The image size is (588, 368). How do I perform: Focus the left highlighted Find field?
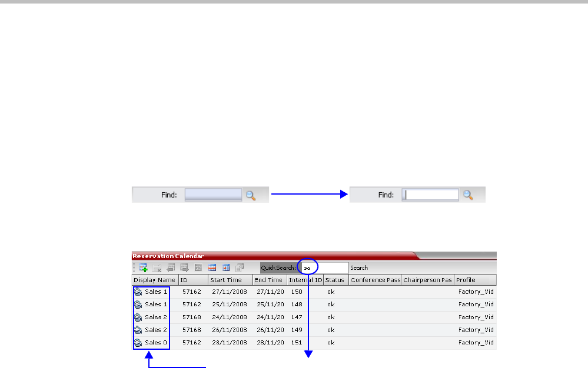coord(213,195)
